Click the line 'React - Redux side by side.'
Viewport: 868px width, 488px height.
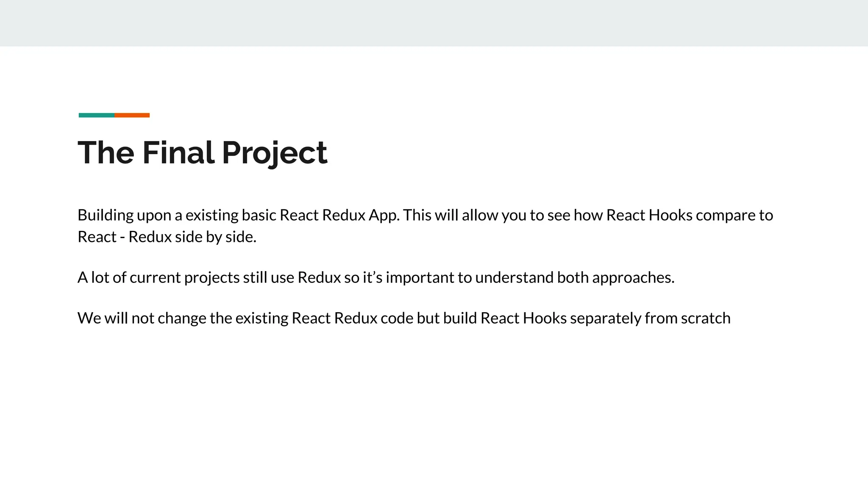167,237
